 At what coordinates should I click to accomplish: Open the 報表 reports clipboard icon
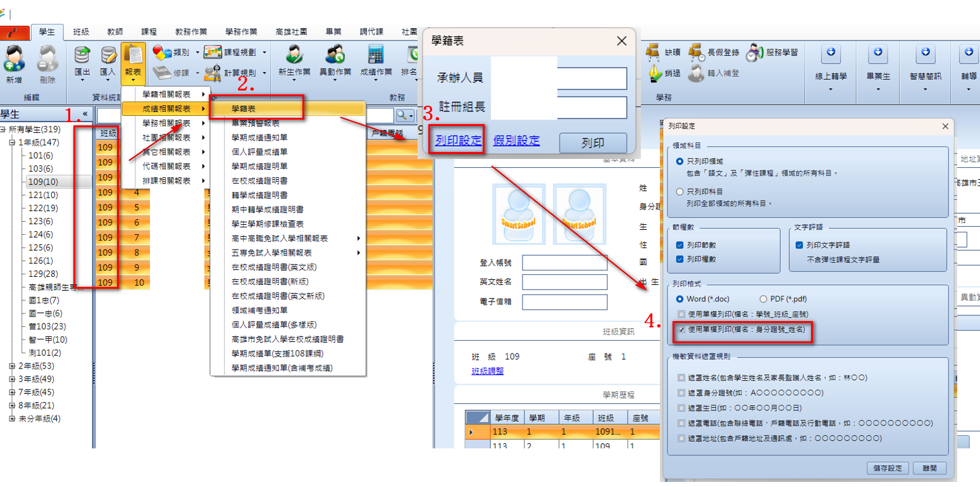[133, 55]
